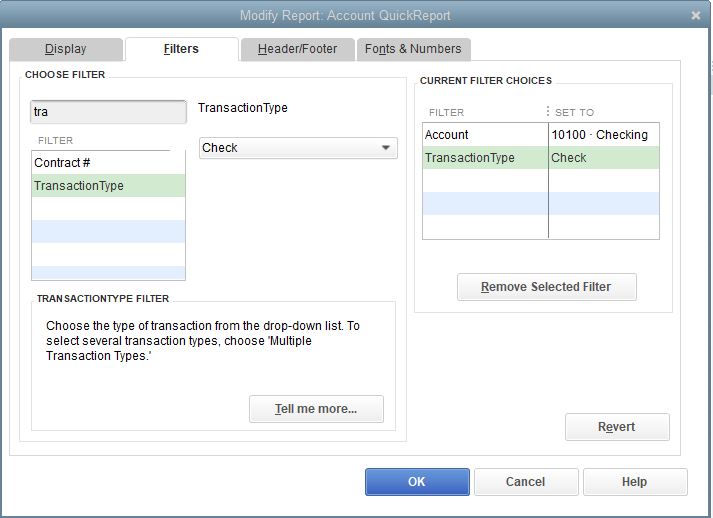Select the Account row in Current Filter Choices
The image size is (713, 518).
(541, 135)
